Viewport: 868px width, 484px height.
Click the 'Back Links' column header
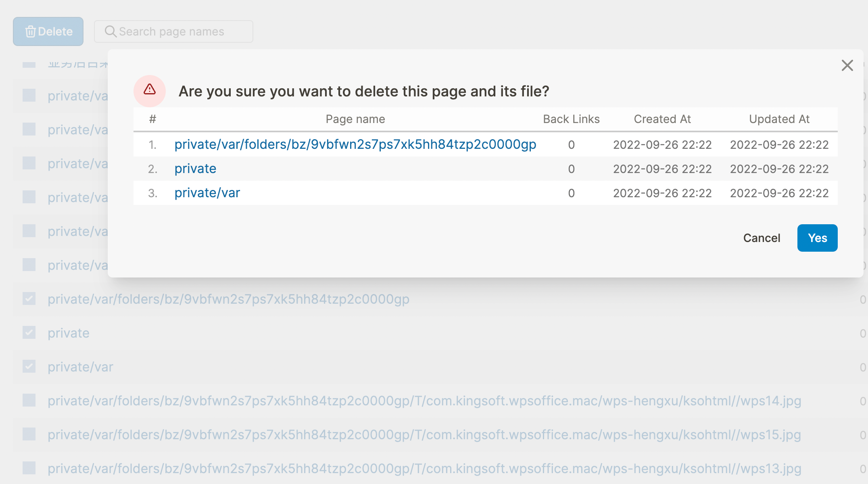tap(571, 119)
